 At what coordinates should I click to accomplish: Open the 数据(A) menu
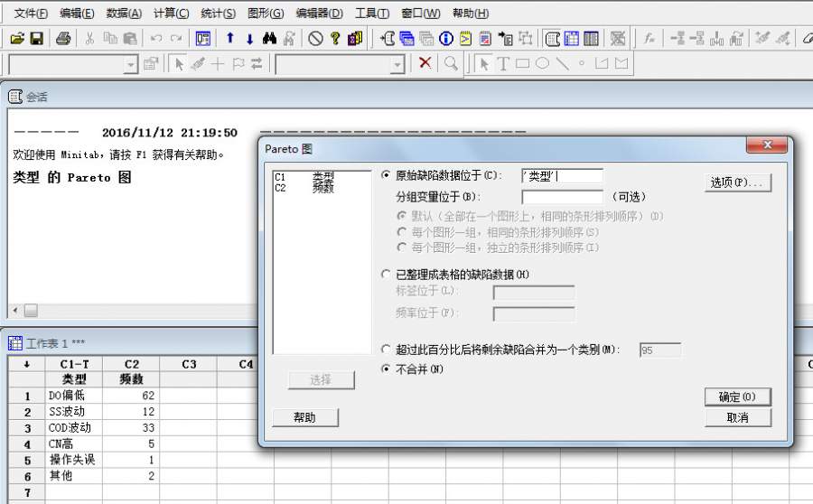coord(124,14)
